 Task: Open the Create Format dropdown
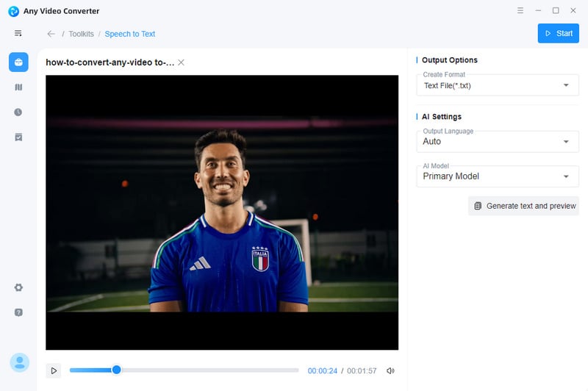pos(498,85)
